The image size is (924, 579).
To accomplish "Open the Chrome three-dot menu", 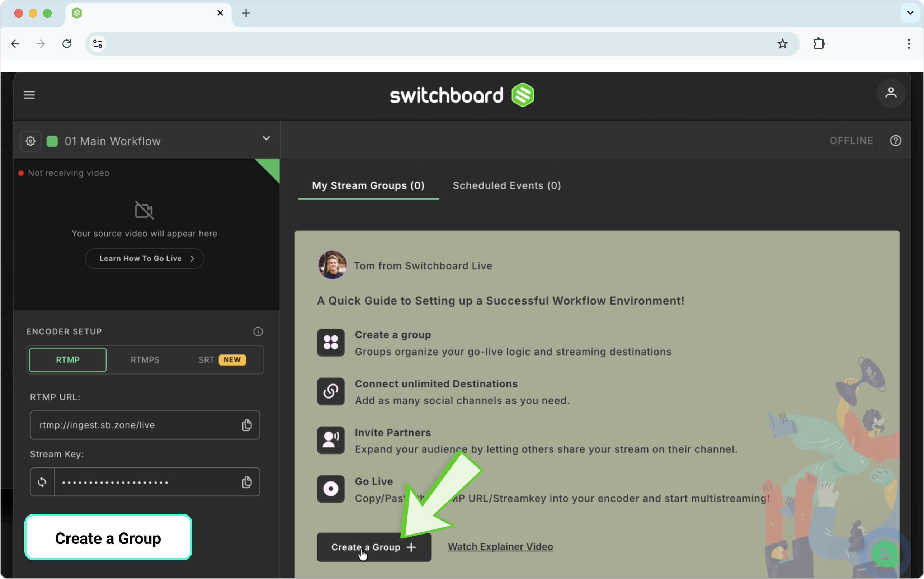I will 909,44.
